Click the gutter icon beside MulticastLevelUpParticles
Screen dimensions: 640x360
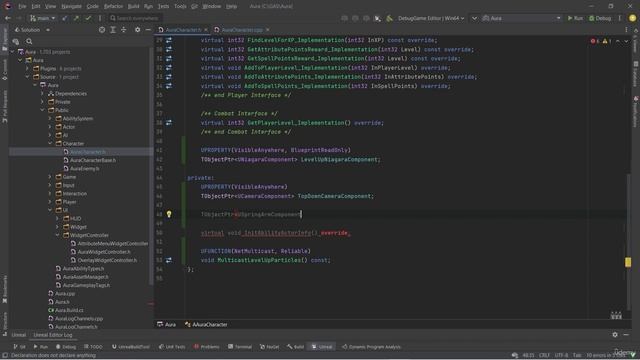pos(169,260)
